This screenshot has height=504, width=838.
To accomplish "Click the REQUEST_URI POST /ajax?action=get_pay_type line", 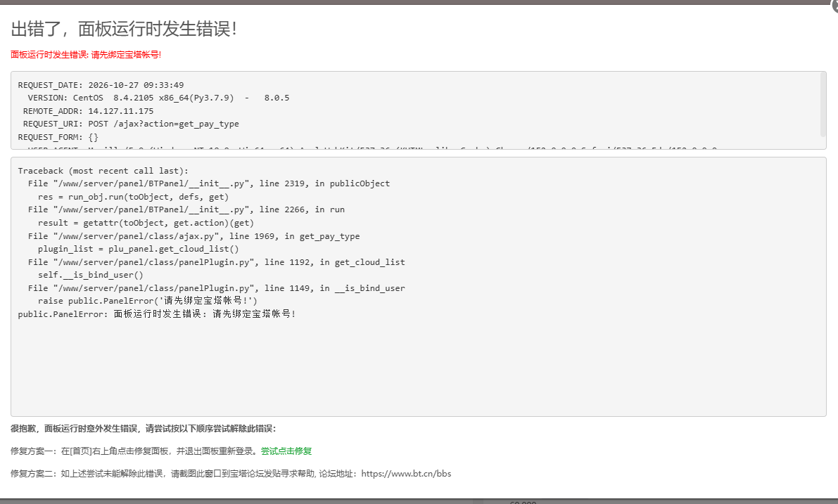I will click(131, 124).
